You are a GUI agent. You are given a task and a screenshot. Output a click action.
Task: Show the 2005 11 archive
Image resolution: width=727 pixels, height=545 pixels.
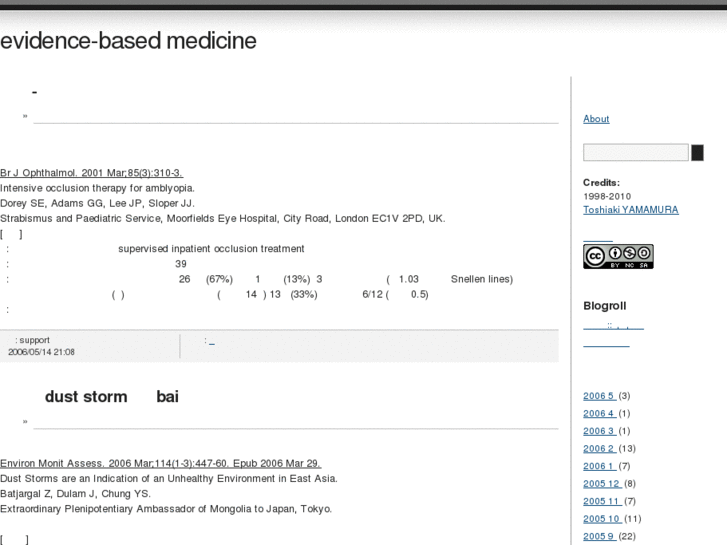pos(602,501)
